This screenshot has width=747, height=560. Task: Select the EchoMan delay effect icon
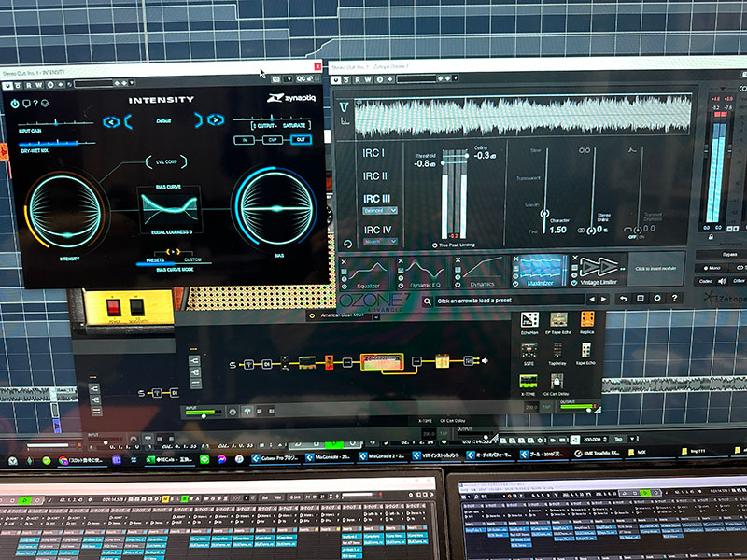(529, 320)
